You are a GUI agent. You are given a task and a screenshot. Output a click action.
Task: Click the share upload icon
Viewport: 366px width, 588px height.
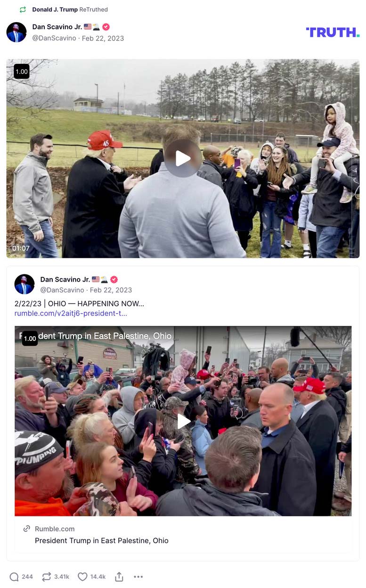(119, 577)
